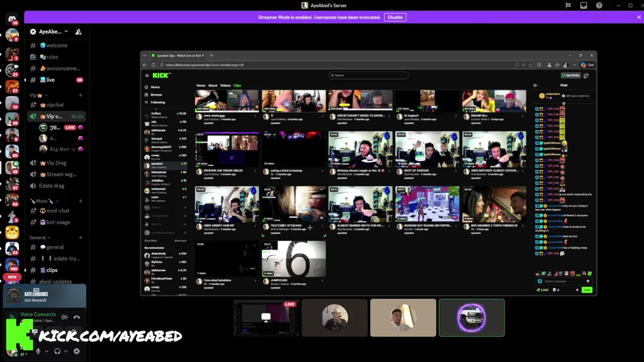This screenshot has height=362, width=644.
Task: Join the Edate drag voice channel
Action: (x=55, y=186)
